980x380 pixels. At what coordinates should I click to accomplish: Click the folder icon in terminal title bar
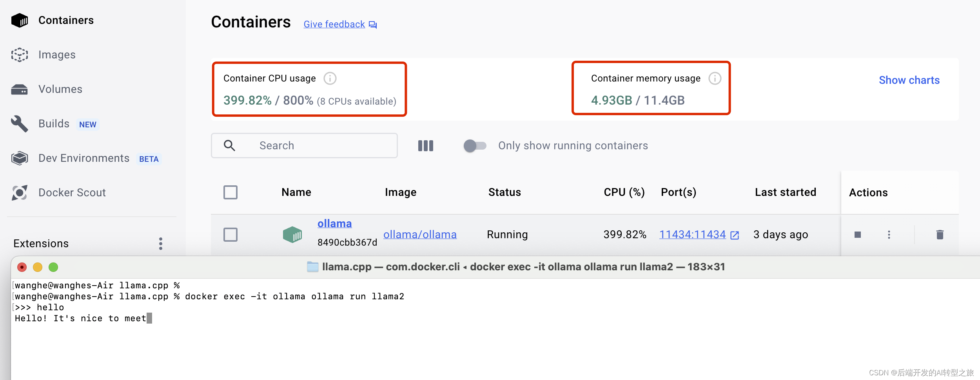[x=312, y=267]
